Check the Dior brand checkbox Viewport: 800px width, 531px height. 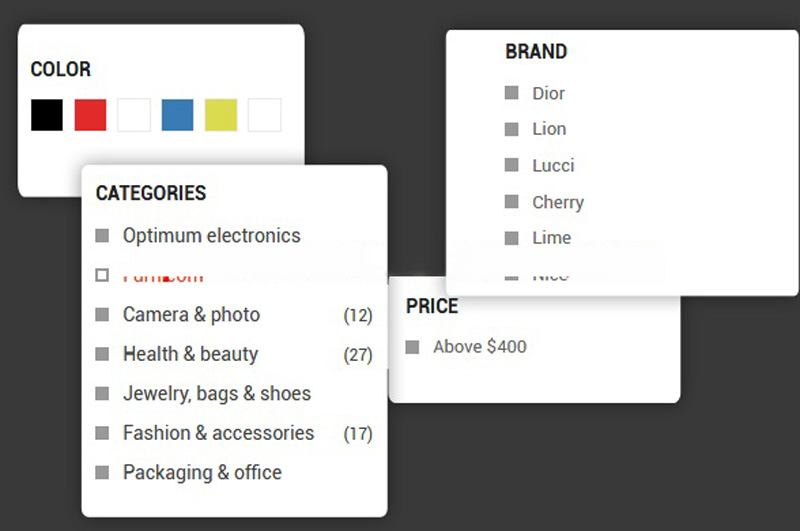pos(512,93)
